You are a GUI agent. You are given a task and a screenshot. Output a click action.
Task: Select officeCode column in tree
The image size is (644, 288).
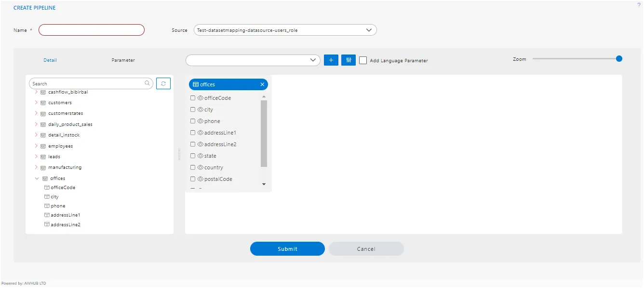coord(63,188)
